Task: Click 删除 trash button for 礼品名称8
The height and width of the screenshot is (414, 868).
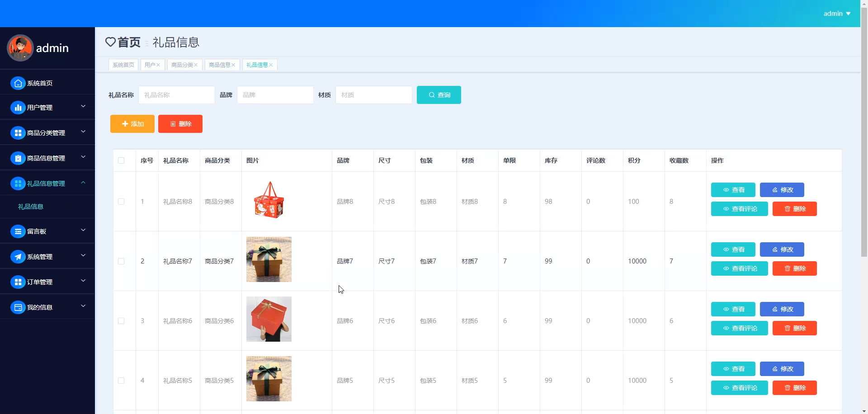Action: click(795, 209)
